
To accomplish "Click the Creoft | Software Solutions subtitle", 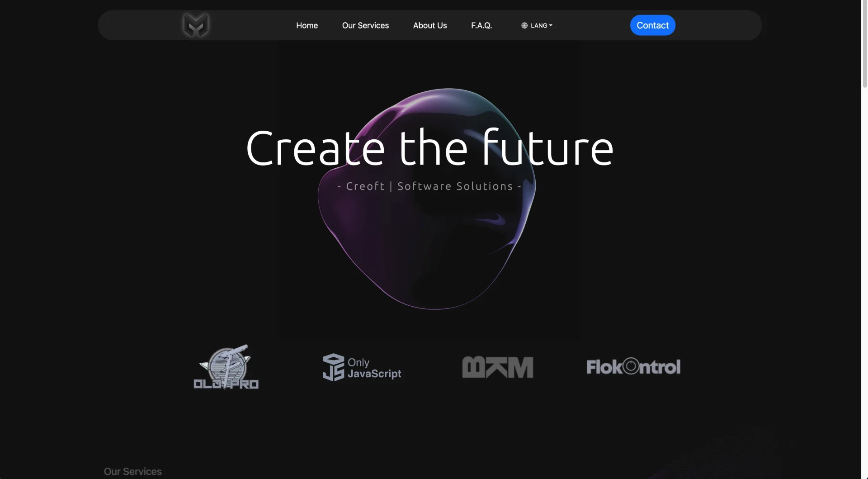I will pos(429,186).
